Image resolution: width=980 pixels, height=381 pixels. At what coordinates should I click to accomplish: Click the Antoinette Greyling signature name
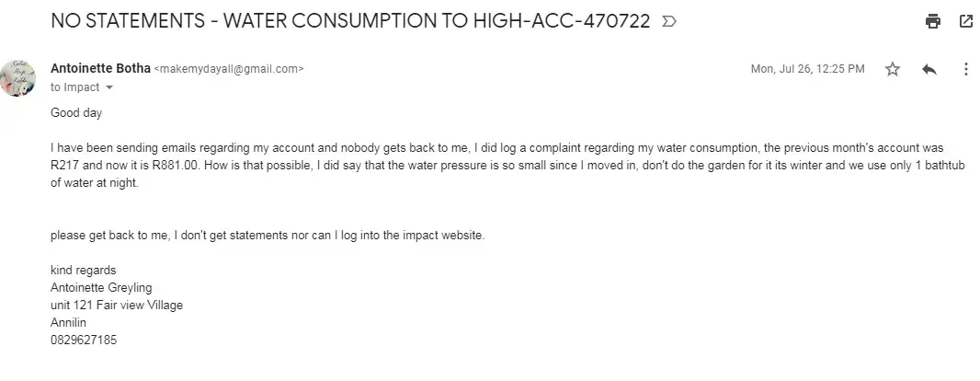[x=101, y=288]
